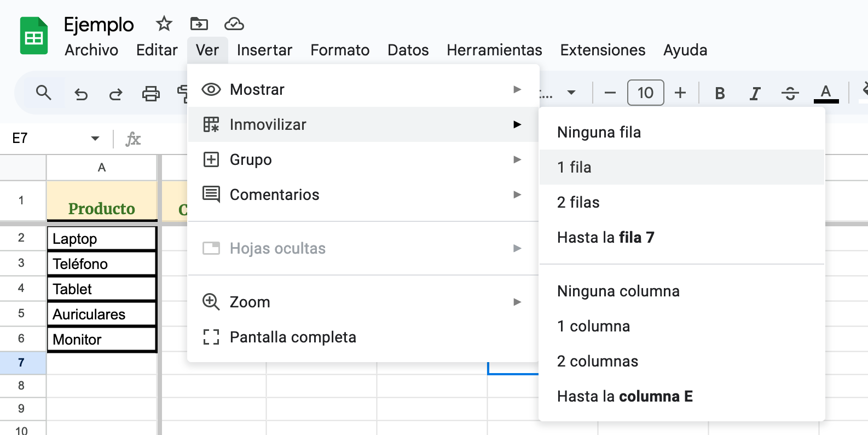Open the name box dropdown arrow
This screenshot has height=435, width=868.
[95, 139]
